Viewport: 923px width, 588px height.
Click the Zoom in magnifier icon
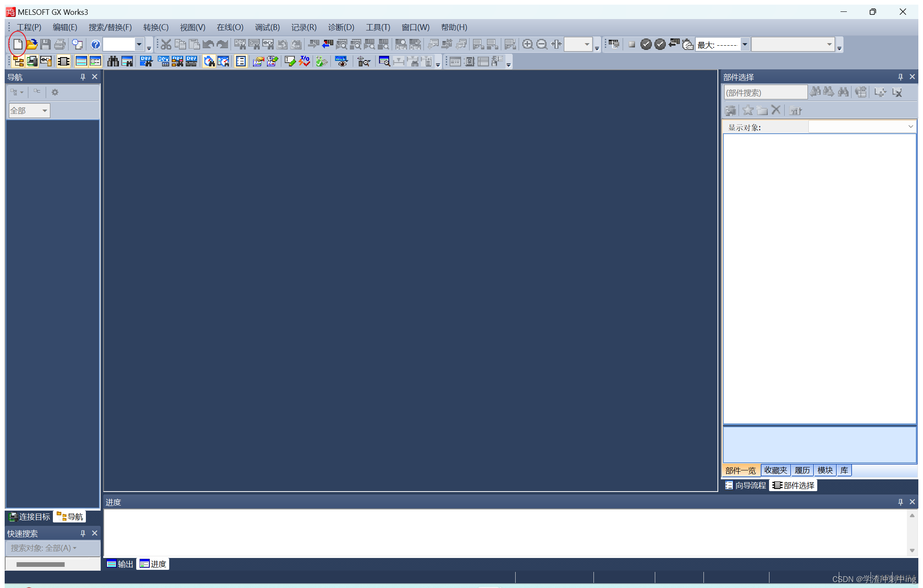pyautogui.click(x=527, y=44)
